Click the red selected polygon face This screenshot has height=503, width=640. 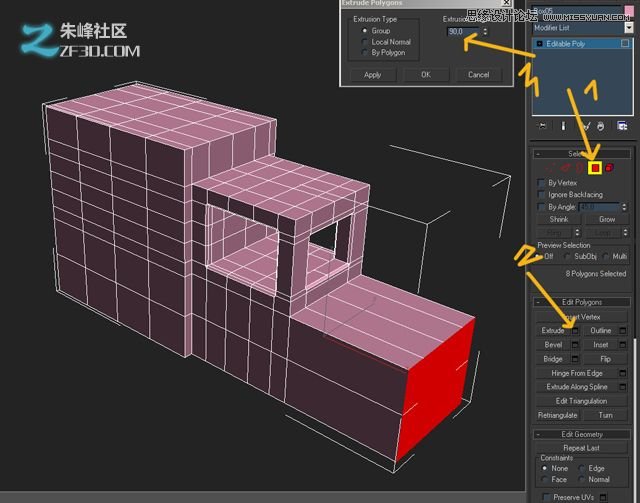click(x=437, y=389)
